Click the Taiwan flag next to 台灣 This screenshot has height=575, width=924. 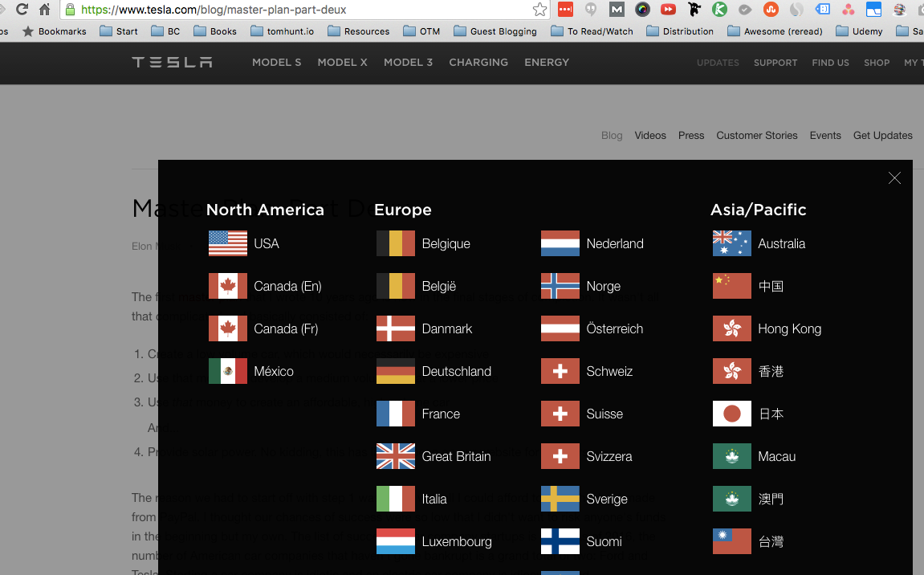click(732, 540)
